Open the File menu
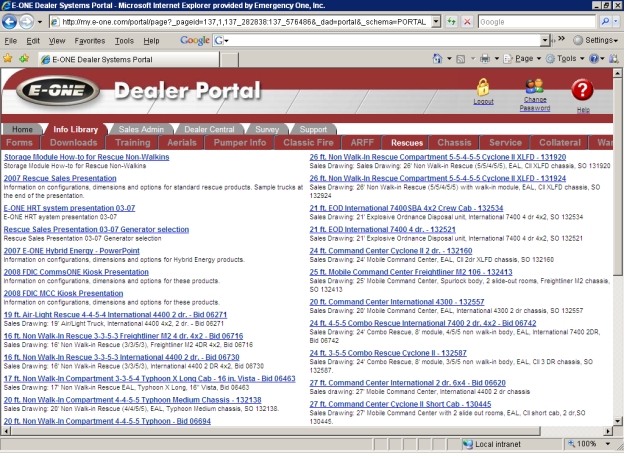This screenshot has width=624, height=453. 10,41
